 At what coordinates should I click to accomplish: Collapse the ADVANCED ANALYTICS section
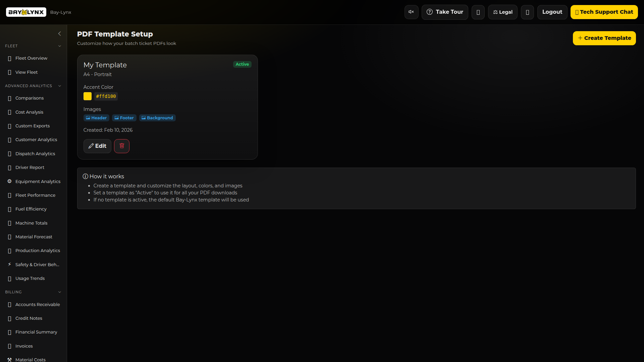coord(59,86)
